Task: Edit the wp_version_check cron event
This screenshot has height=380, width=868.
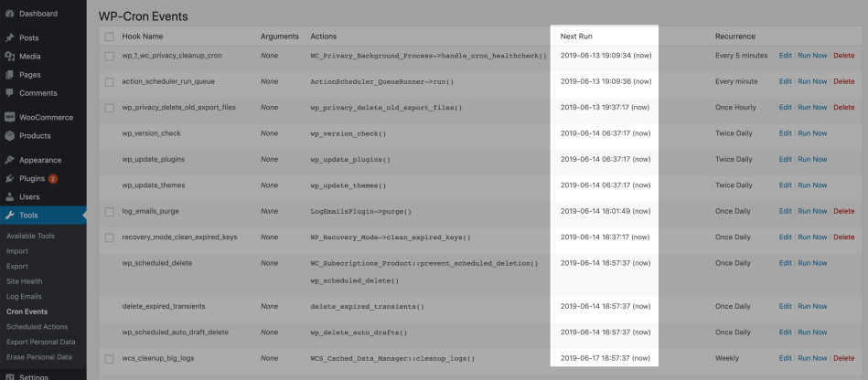Action: click(785, 133)
